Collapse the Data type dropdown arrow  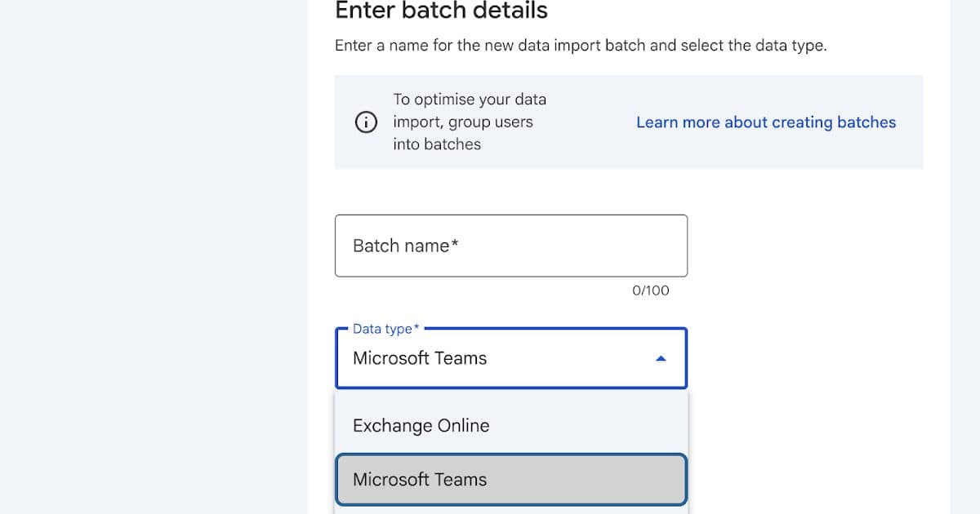click(661, 358)
